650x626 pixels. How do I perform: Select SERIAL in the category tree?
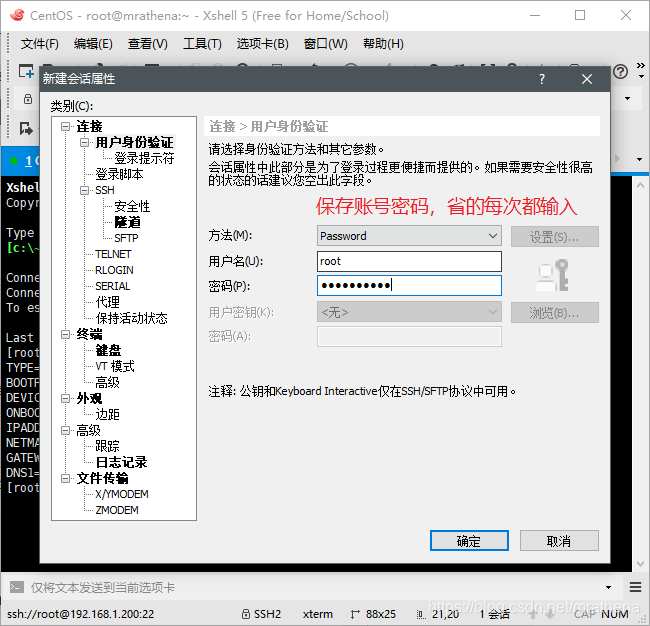[x=113, y=286]
